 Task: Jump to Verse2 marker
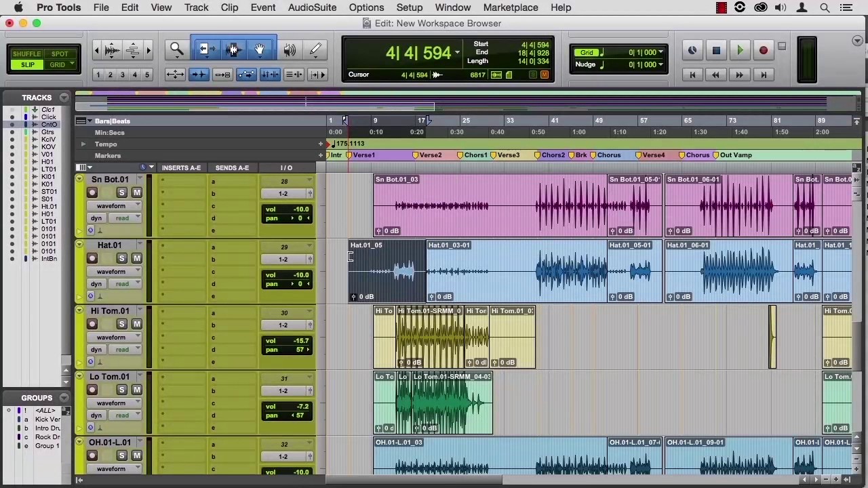pyautogui.click(x=427, y=155)
